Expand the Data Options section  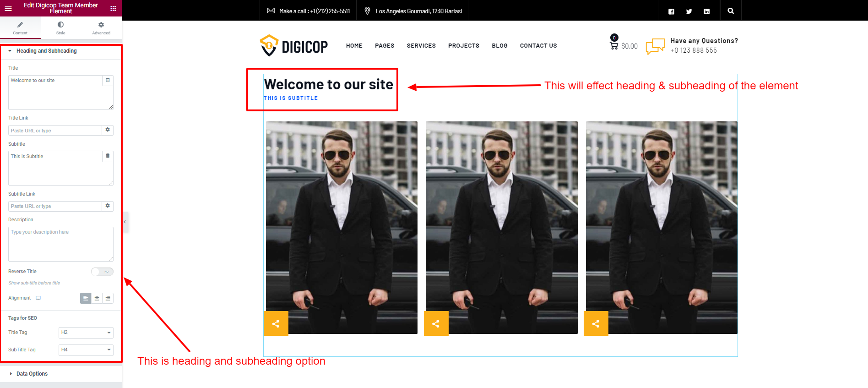point(32,374)
